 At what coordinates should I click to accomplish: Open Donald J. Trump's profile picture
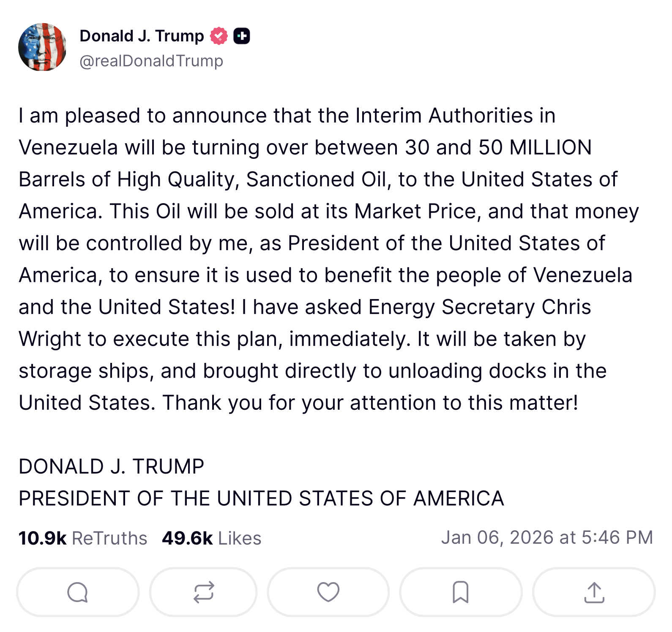(x=43, y=47)
